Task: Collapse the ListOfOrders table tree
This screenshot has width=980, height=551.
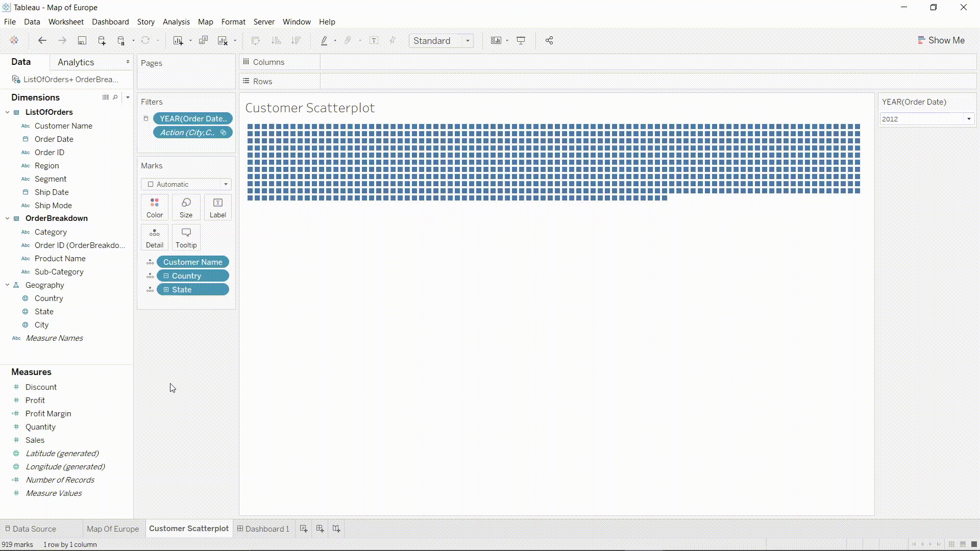Action: click(8, 112)
